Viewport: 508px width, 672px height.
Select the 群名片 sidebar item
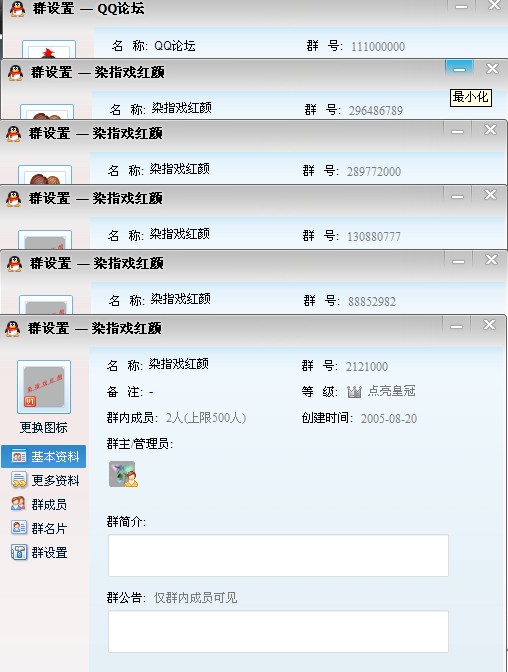click(x=39, y=528)
